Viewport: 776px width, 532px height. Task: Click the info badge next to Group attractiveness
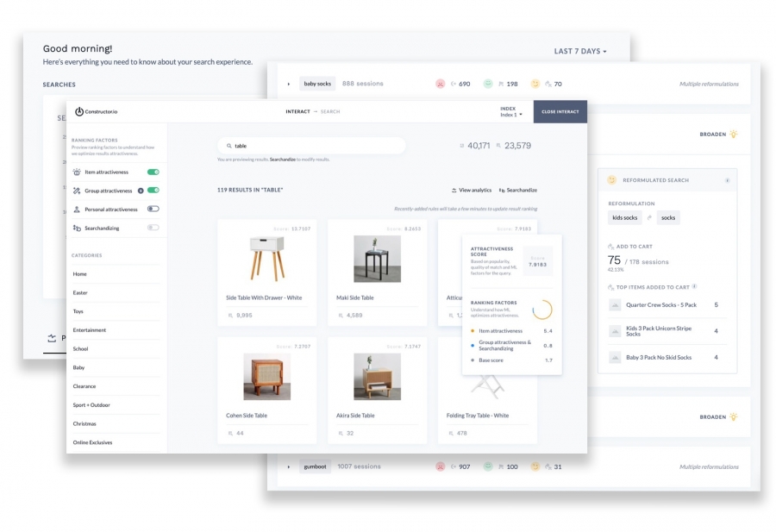pos(141,191)
